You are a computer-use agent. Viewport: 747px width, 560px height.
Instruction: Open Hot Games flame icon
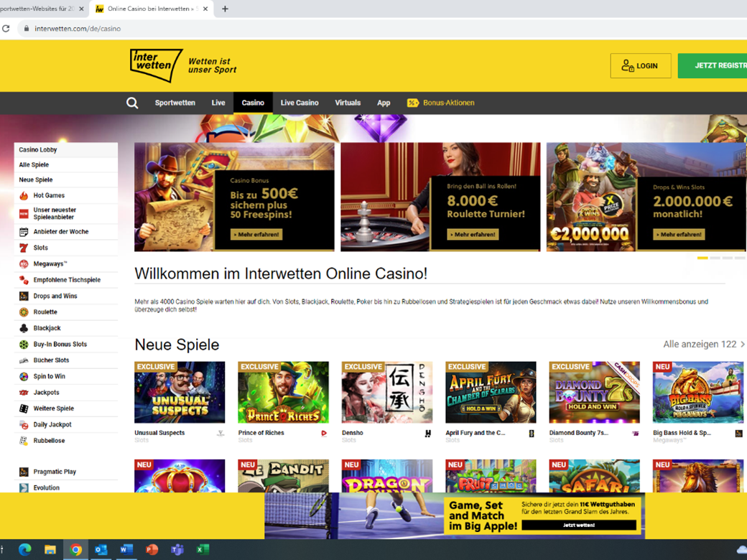tap(24, 195)
